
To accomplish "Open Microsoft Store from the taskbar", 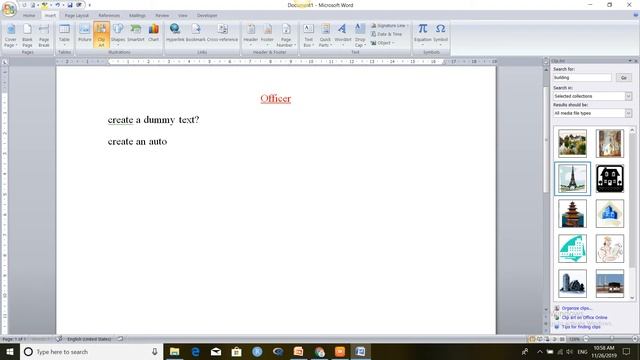I will pos(236,351).
